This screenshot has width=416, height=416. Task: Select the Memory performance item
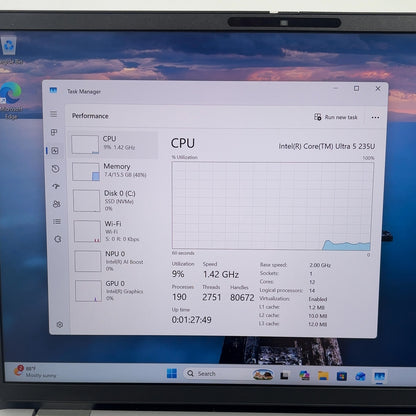[x=114, y=171]
